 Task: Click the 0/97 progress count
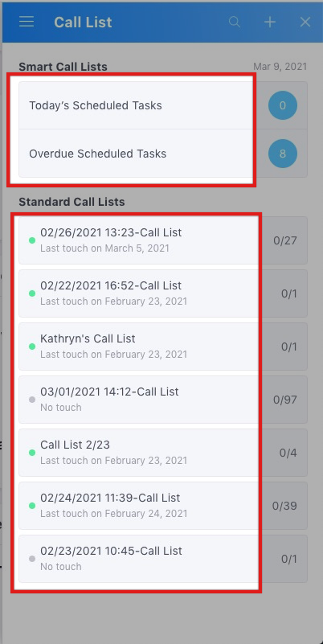(x=285, y=400)
